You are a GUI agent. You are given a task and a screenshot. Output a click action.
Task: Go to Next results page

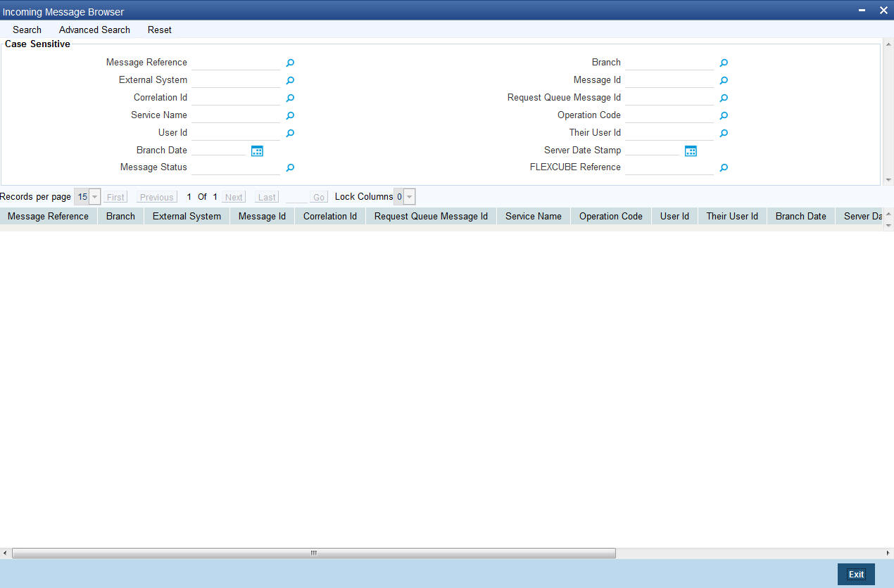pyautogui.click(x=234, y=197)
